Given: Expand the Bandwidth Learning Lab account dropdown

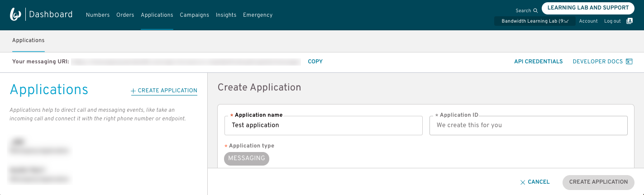Looking at the screenshot, I should [535, 21].
